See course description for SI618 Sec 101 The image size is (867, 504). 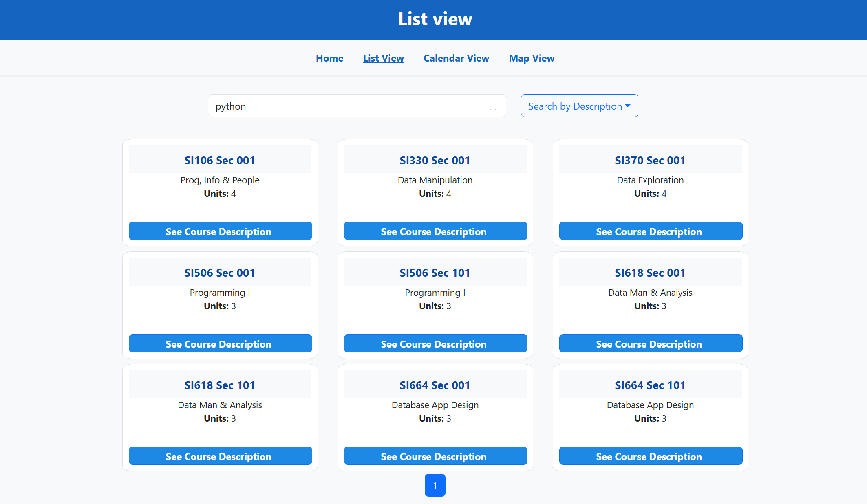[x=220, y=456]
